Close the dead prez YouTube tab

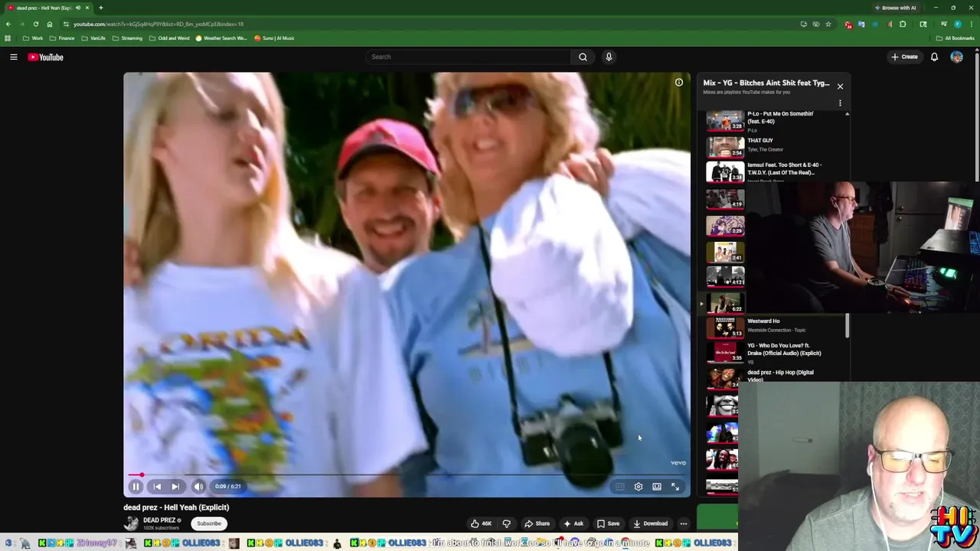[87, 8]
